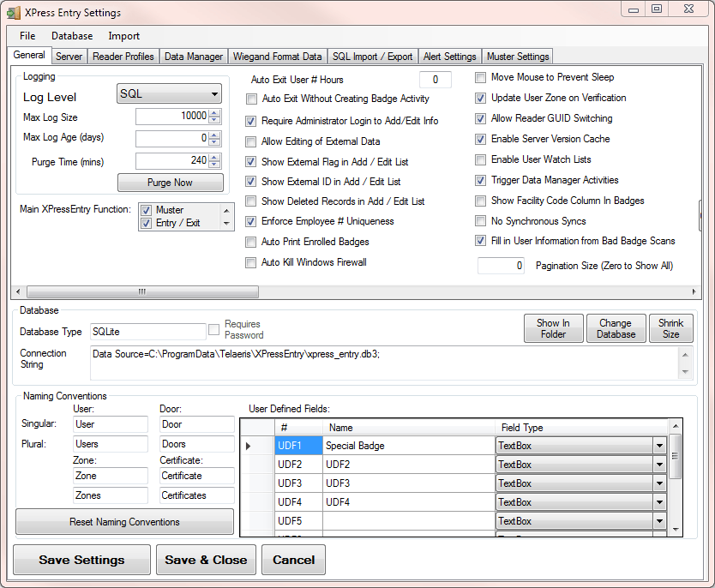715x588 pixels.
Task: Enable Auto Exit Without Creating Badge Activity
Action: point(251,99)
